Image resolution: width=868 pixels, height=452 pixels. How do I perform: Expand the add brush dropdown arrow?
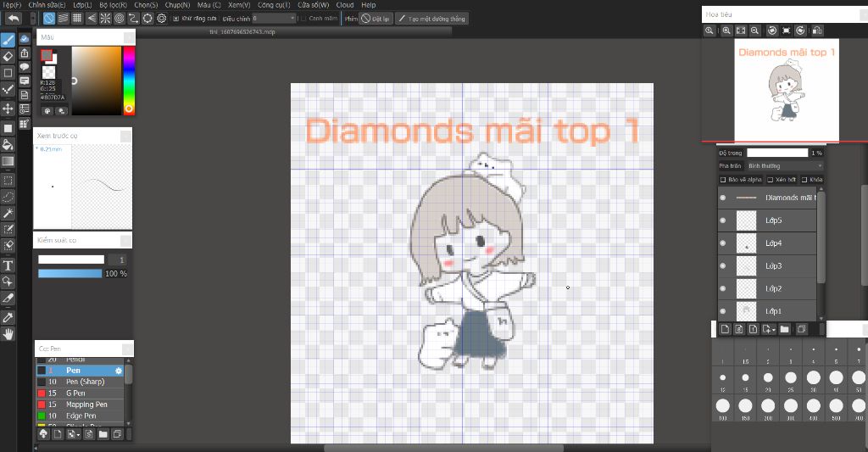(x=79, y=435)
